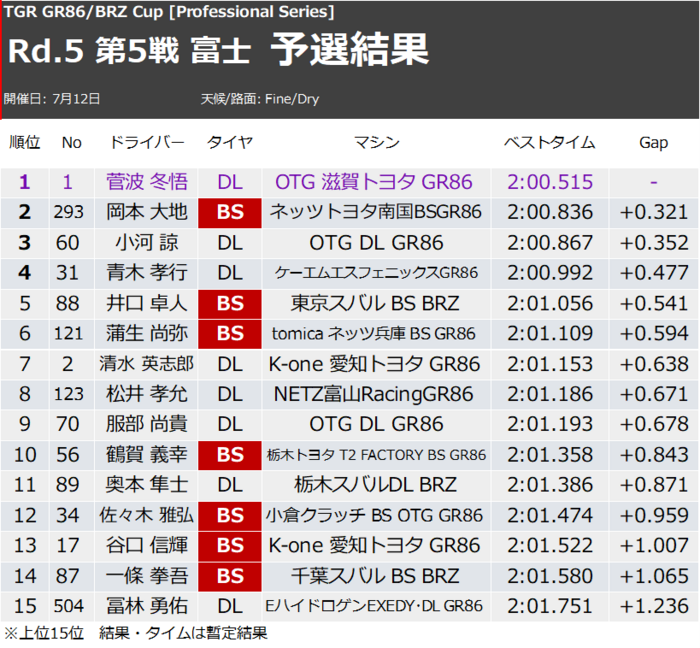Click machine ネッツトヨタ南国BSGR86
Screen dimensions: 700x648
375,212
